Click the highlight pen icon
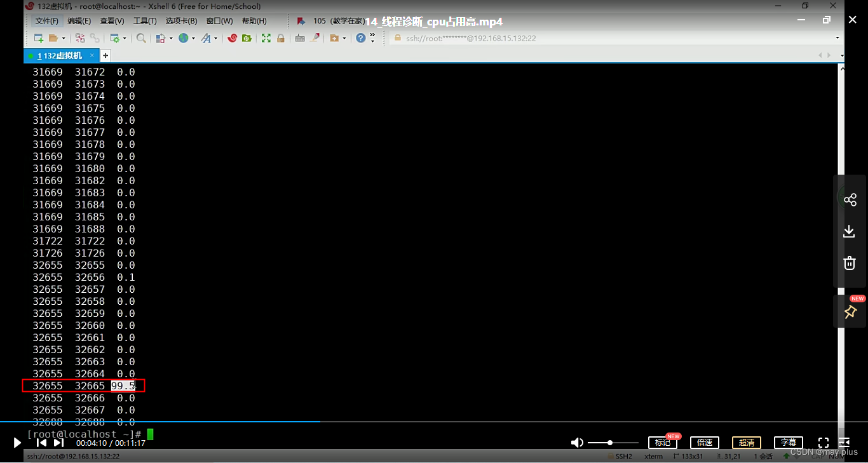 [x=315, y=38]
